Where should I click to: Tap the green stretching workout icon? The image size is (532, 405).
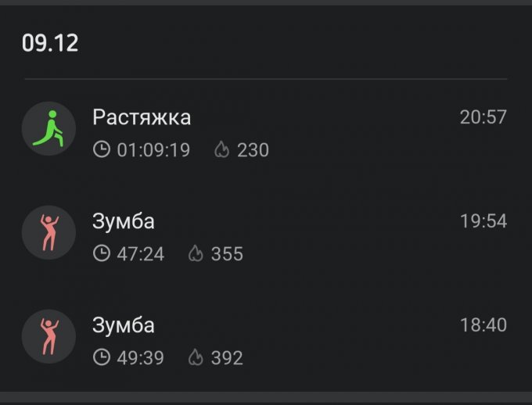click(49, 128)
